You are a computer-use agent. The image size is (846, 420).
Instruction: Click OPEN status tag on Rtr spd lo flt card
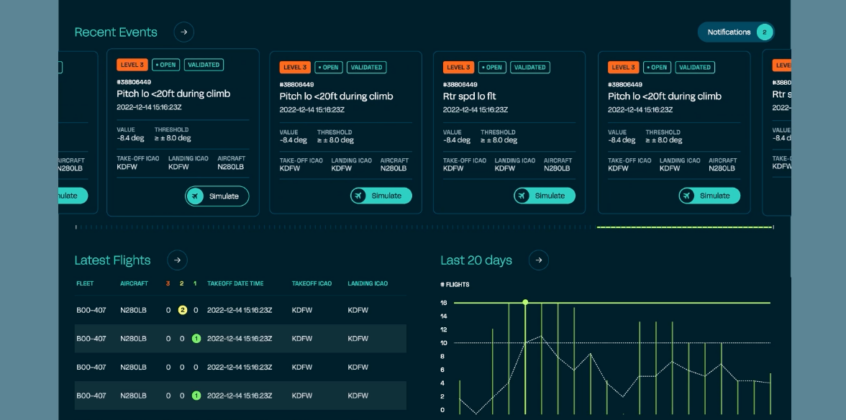click(491, 67)
